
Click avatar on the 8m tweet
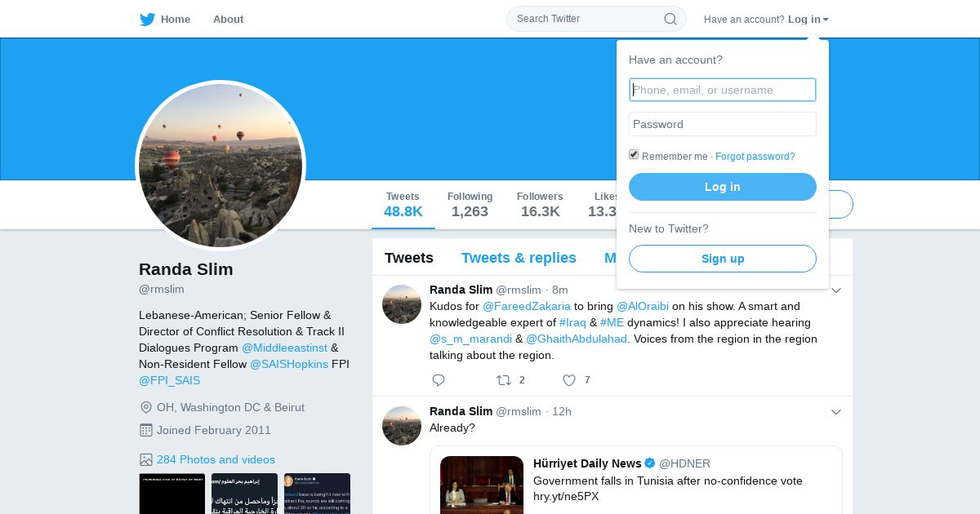coord(402,304)
